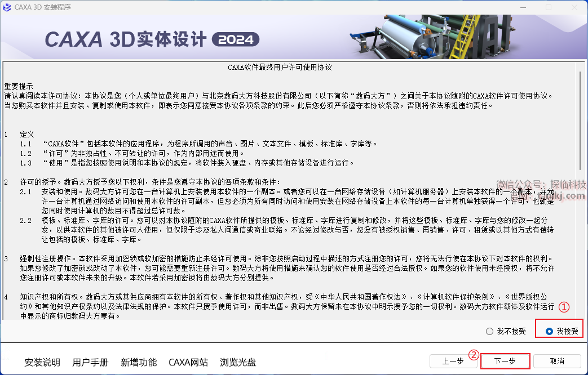
Task: Open the 安装说明 link
Action: (43, 362)
